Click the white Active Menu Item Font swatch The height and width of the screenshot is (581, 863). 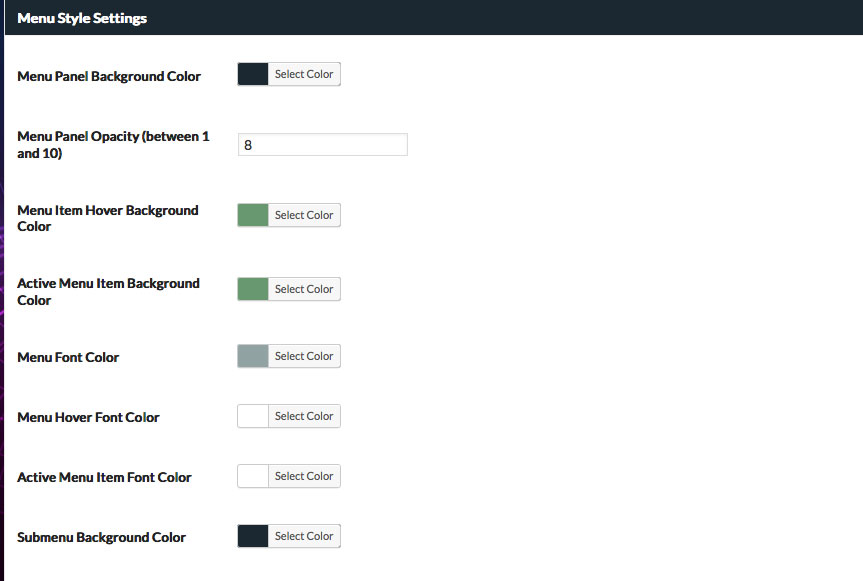coord(253,476)
